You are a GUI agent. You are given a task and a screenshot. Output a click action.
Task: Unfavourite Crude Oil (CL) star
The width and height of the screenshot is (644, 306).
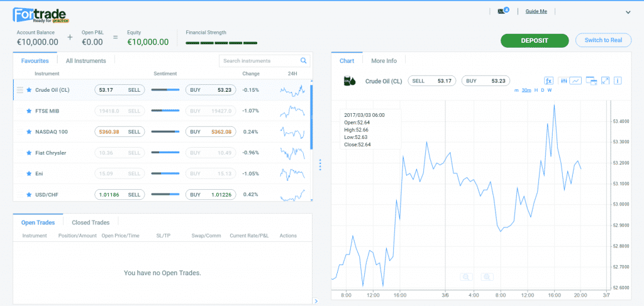point(29,90)
